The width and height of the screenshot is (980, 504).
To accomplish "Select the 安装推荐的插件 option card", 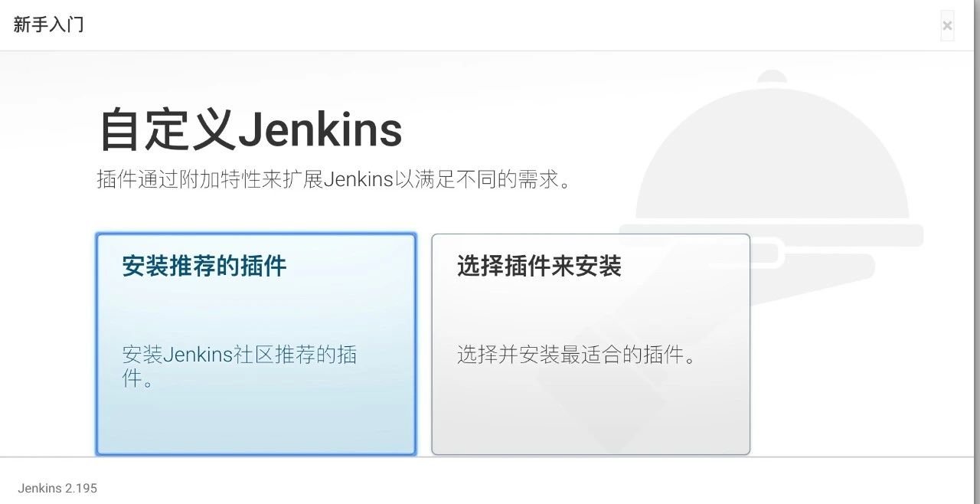I will tap(256, 344).
